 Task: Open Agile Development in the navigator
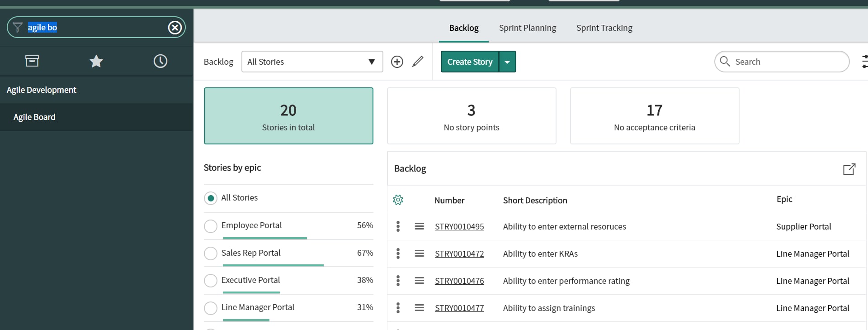(42, 90)
